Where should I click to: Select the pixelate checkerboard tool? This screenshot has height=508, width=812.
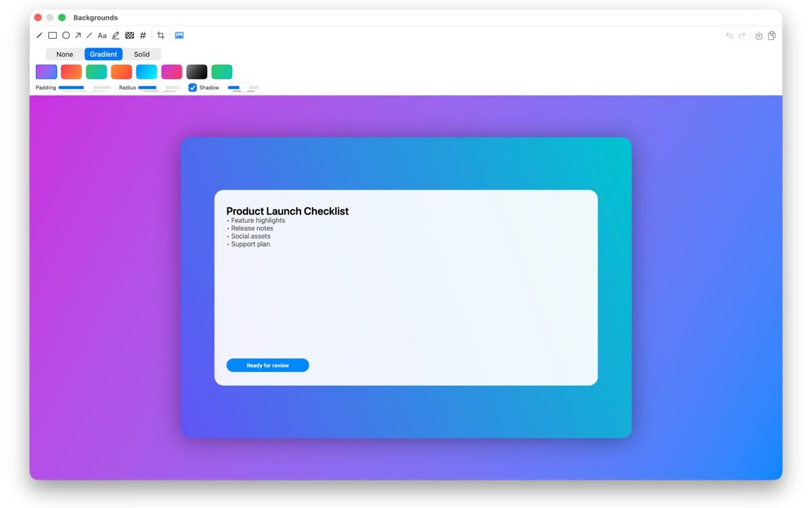[129, 35]
